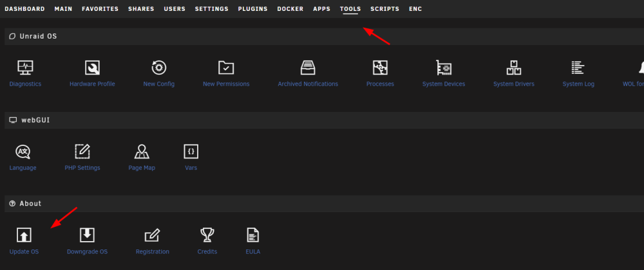The image size is (644, 270).
Task: Open the ENC tab
Action: tap(415, 9)
